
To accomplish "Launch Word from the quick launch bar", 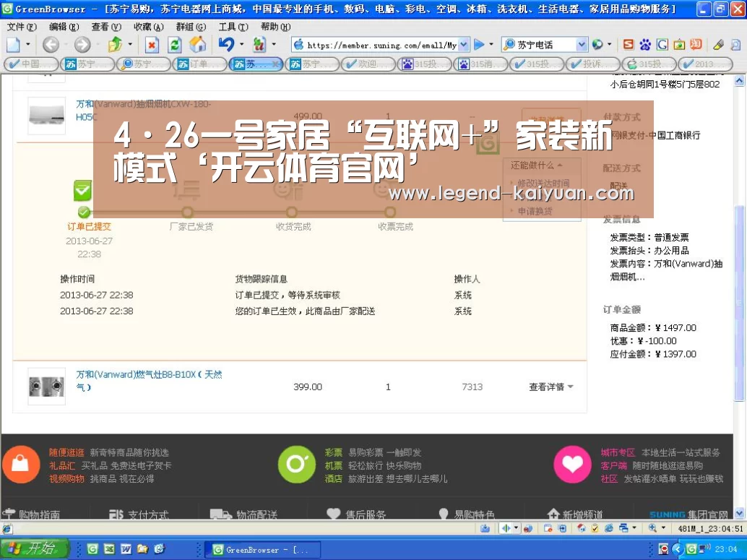I will click(x=126, y=549).
